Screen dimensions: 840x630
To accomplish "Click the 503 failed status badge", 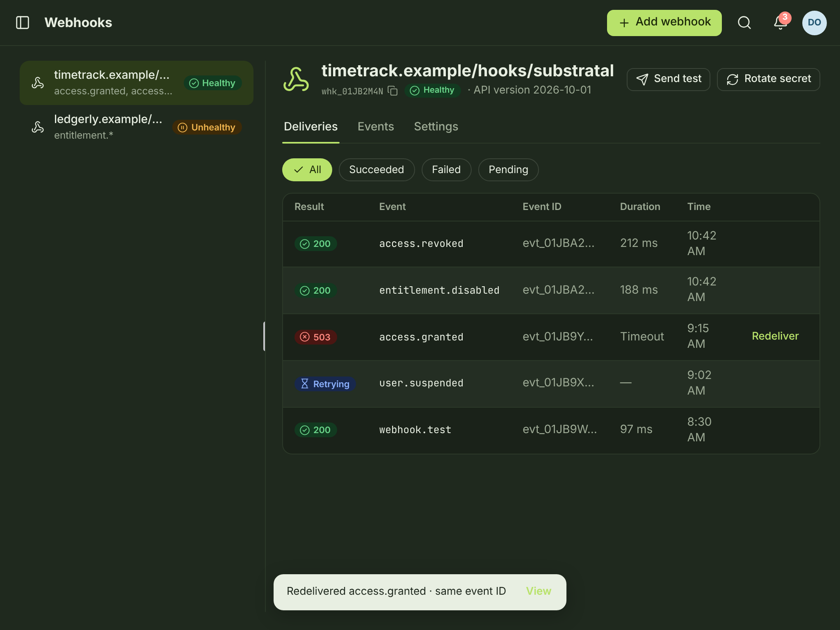I will [x=315, y=337].
